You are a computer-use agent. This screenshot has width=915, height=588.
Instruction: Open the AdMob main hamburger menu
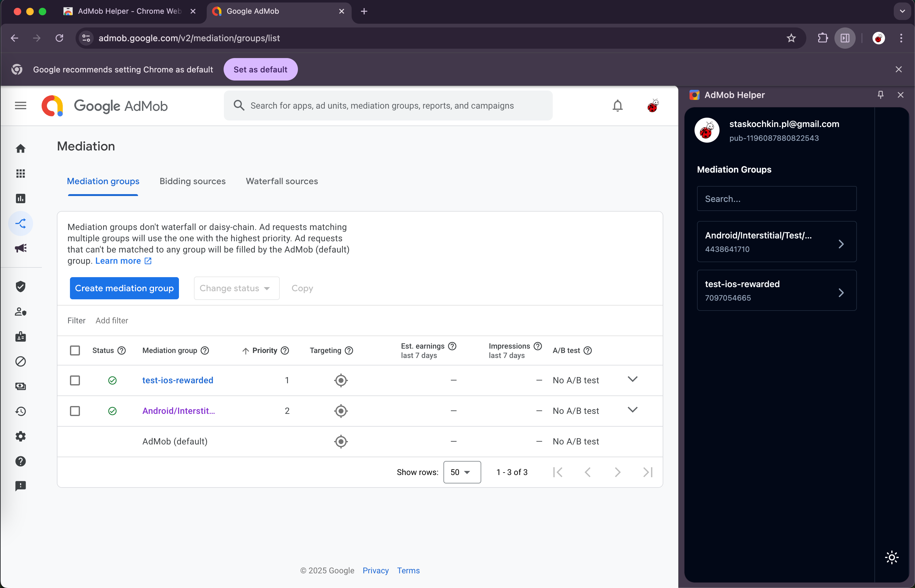coord(21,105)
